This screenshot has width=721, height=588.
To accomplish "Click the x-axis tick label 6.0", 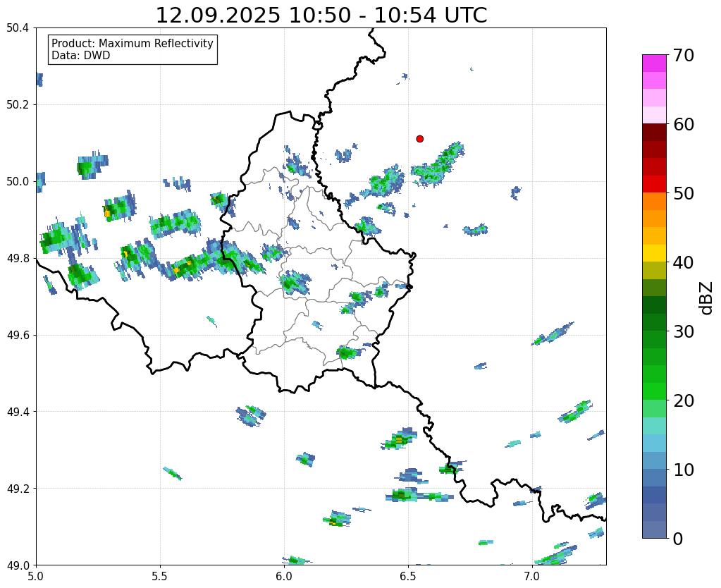I will [x=284, y=576].
